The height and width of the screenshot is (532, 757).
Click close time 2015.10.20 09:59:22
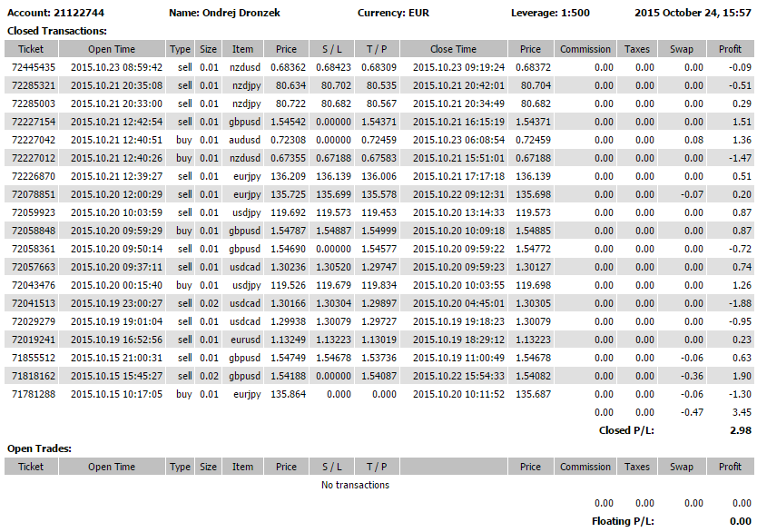point(458,249)
